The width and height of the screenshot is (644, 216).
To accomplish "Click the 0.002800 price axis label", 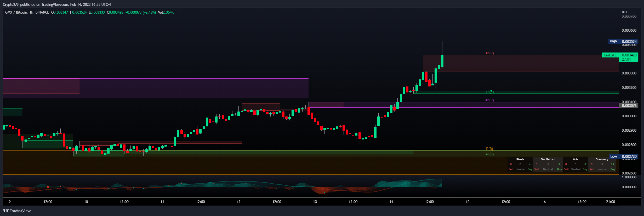I will [x=629, y=145].
